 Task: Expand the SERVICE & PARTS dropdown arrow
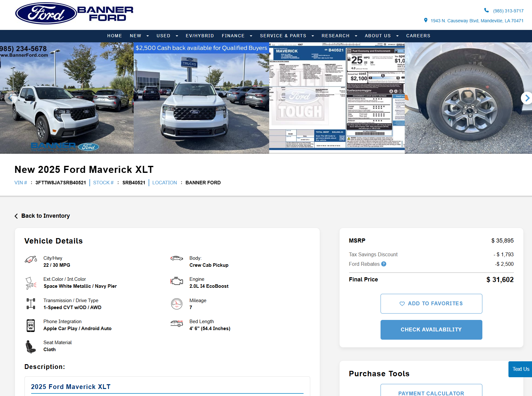(313, 36)
